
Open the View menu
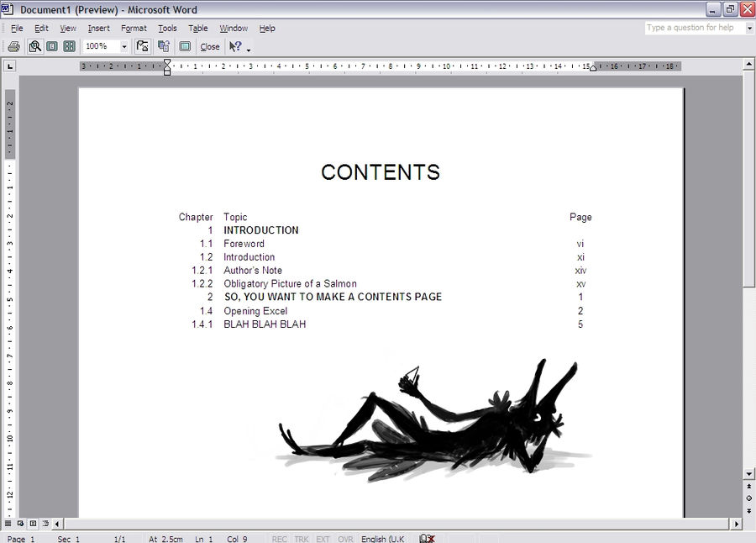pyautogui.click(x=68, y=28)
